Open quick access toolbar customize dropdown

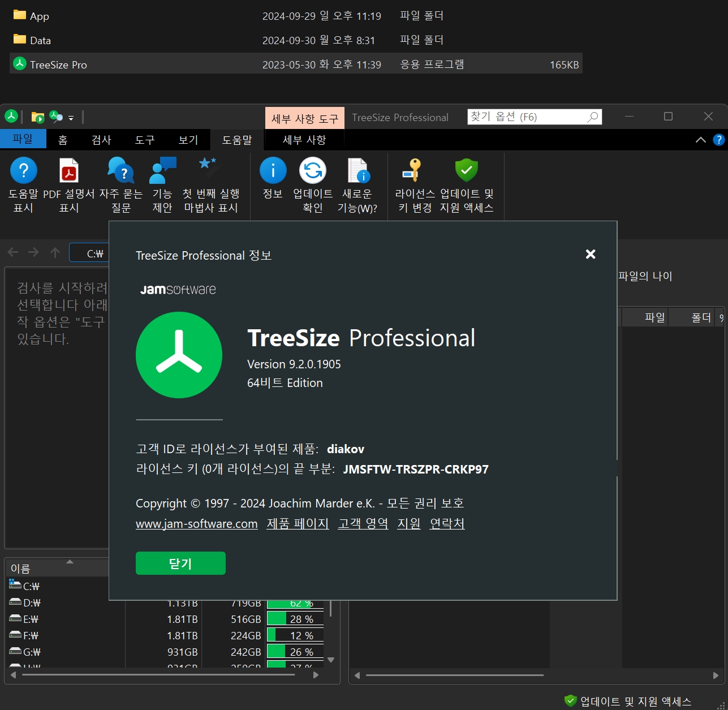pos(71,118)
